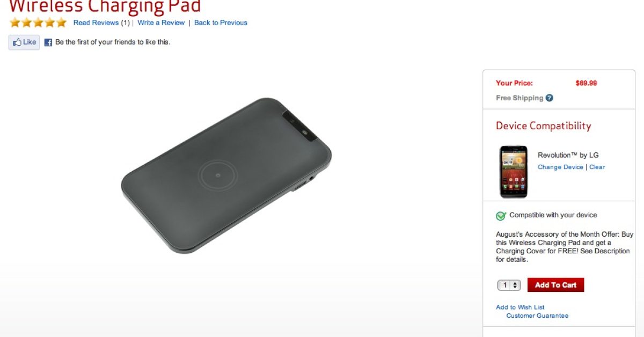Viewport: 644px width, 337px height.
Task: Click the green compatible checkmark icon
Action: tap(501, 216)
